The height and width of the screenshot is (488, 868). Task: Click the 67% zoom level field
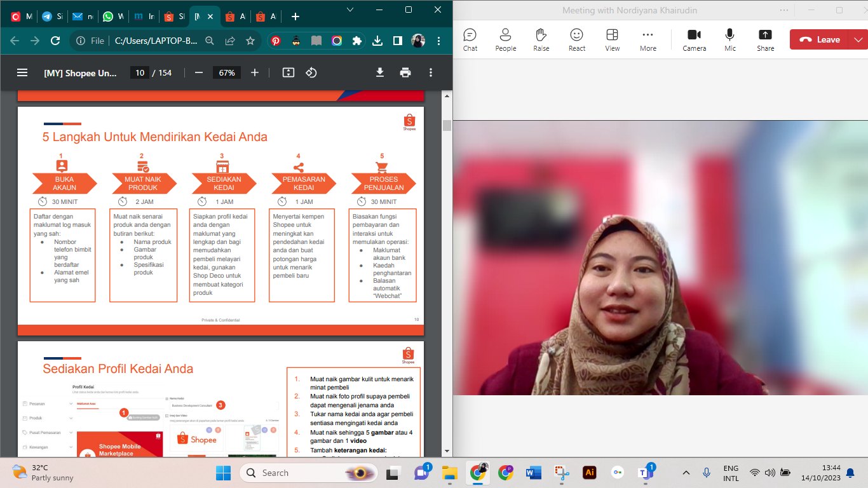pos(227,72)
